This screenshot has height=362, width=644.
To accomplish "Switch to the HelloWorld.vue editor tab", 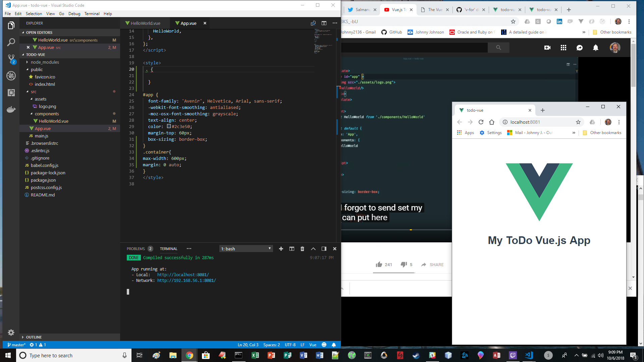I will 145,23.
